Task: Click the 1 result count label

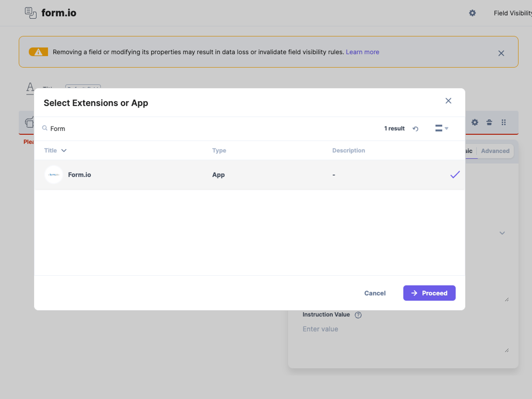Action: pyautogui.click(x=394, y=129)
